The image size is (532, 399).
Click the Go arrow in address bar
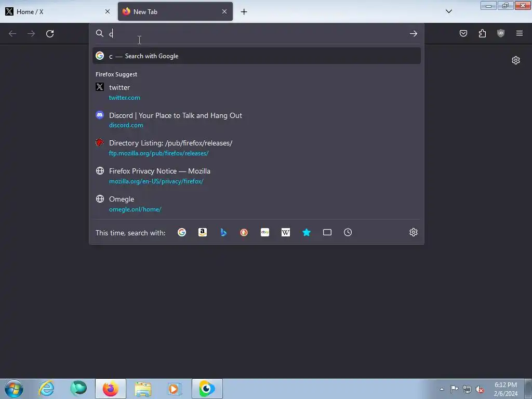point(413,34)
